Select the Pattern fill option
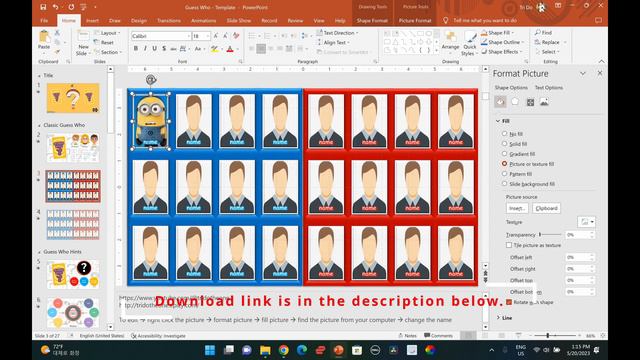Viewport: 640px width, 360px height. tap(504, 173)
